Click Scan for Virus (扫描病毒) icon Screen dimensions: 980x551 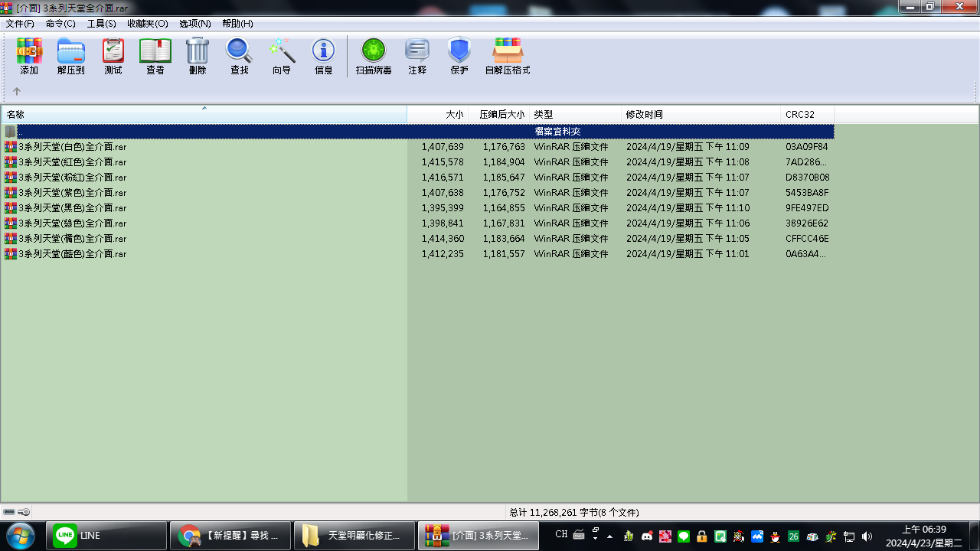(x=374, y=57)
